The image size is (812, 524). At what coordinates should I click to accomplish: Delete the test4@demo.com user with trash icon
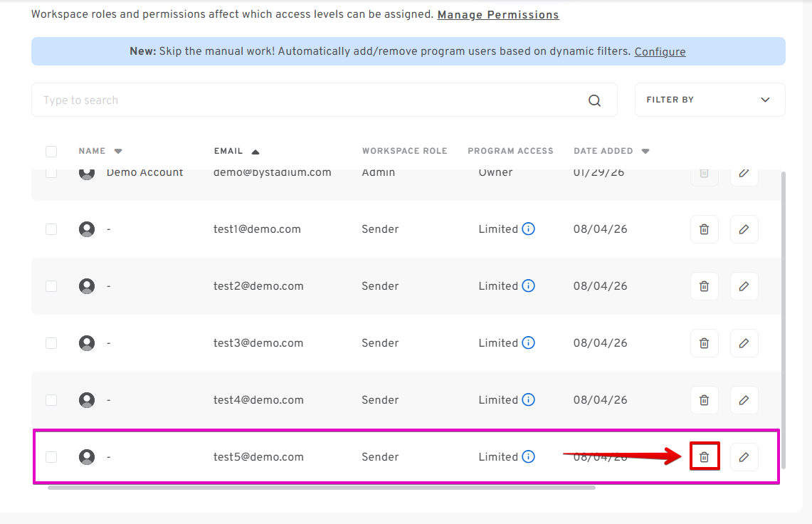pyautogui.click(x=705, y=400)
